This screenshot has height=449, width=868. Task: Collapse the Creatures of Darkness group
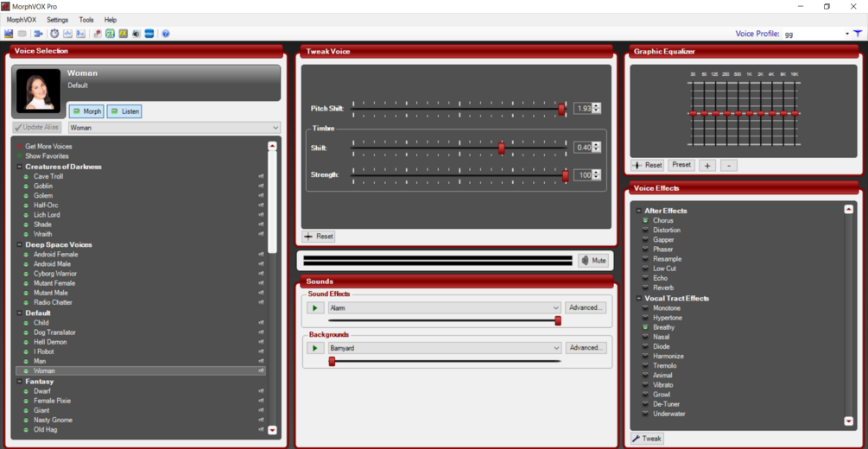click(x=19, y=167)
